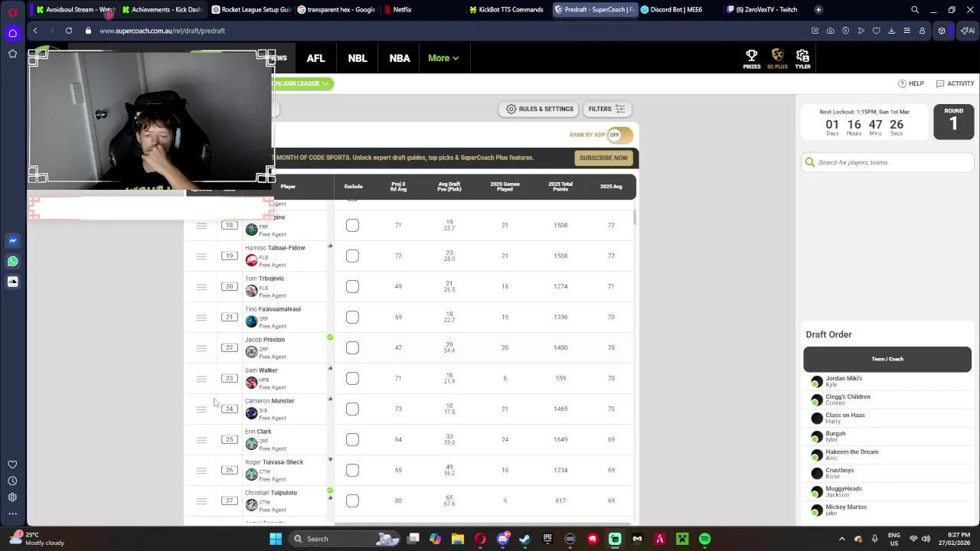
Task: Open Messenger in the browser sidebar
Action: (12, 240)
